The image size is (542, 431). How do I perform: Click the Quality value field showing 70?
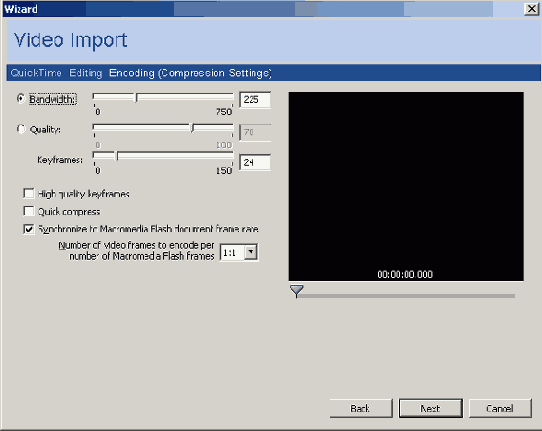pyautogui.click(x=255, y=132)
